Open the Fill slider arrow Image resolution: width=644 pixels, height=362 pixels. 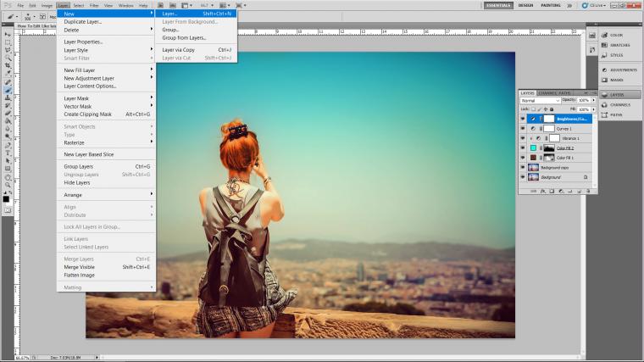coord(593,109)
